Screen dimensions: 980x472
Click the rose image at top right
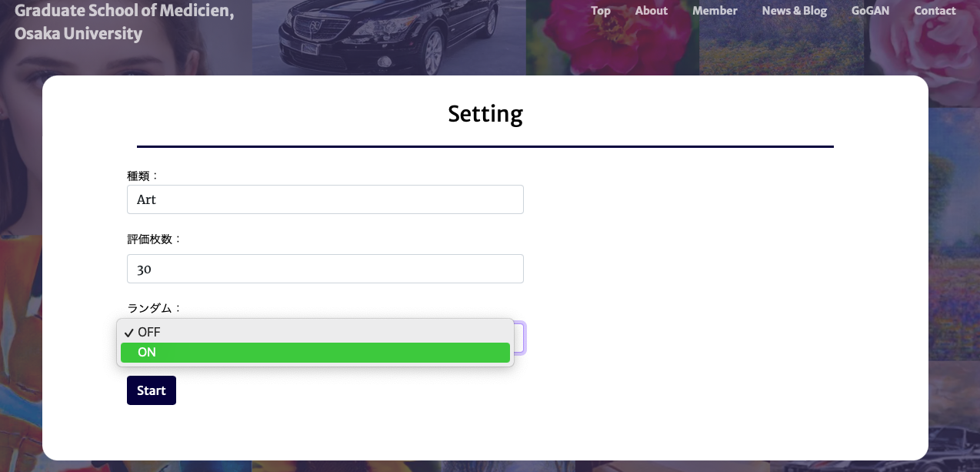click(922, 37)
